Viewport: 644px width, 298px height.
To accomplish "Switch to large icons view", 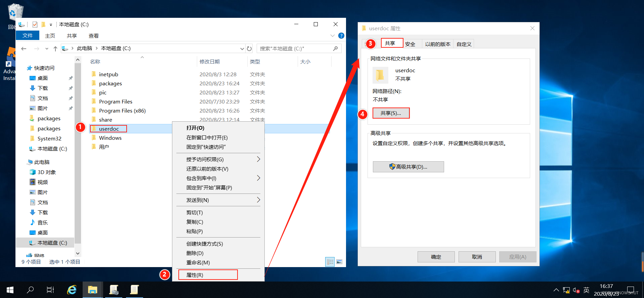I will click(x=339, y=262).
